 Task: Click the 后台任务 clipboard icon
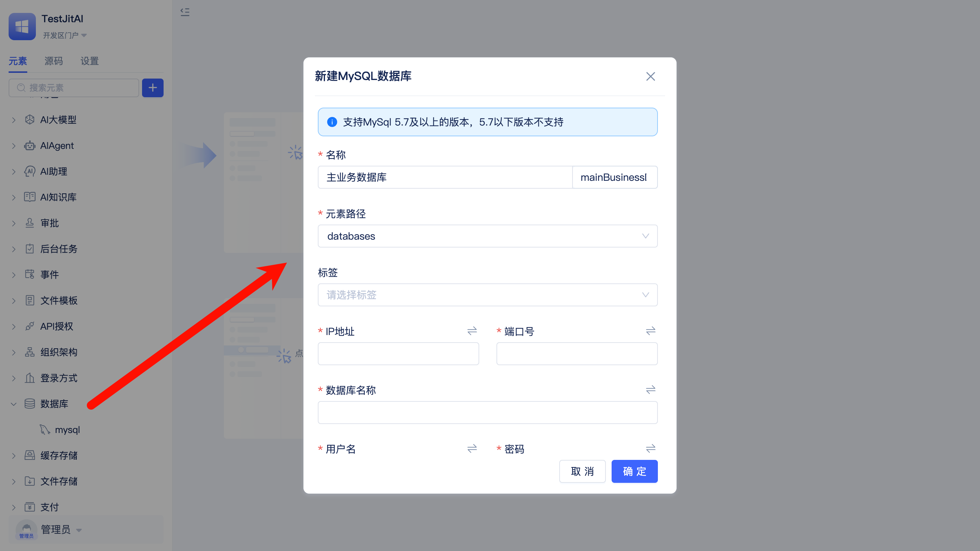click(x=30, y=249)
